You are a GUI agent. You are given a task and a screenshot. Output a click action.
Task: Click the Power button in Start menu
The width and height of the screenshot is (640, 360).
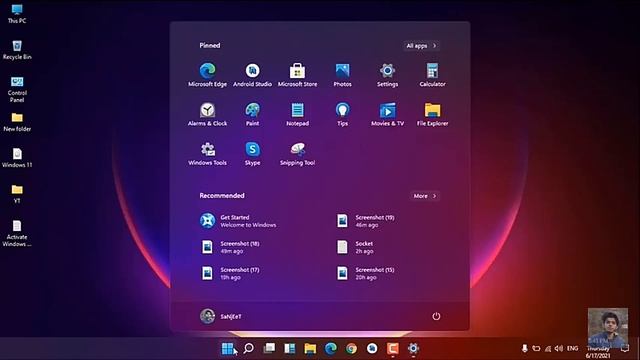pos(436,316)
